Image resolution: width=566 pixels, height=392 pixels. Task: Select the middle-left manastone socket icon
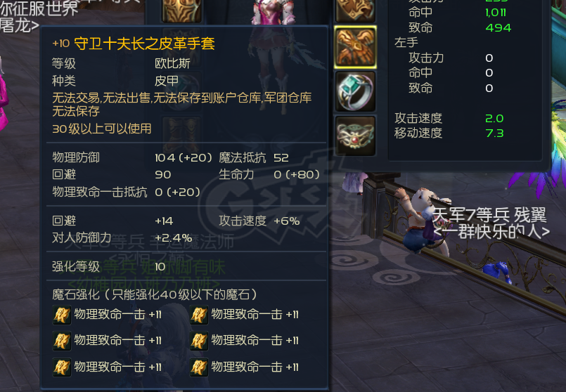click(x=62, y=341)
